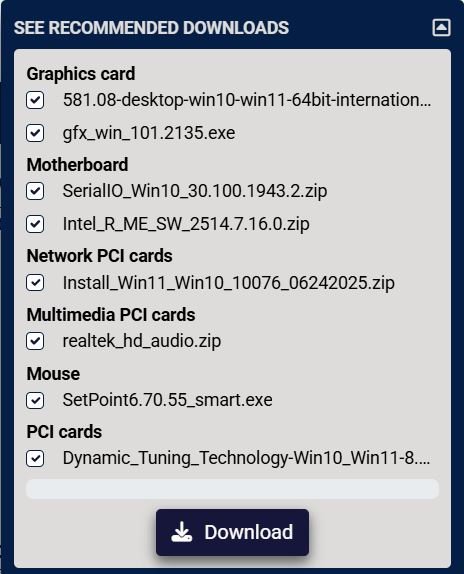Image resolution: width=464 pixels, height=574 pixels.
Task: Deselect Install_Win11_Win10_10076_06242025.zip checkbox
Action: [x=35, y=283]
